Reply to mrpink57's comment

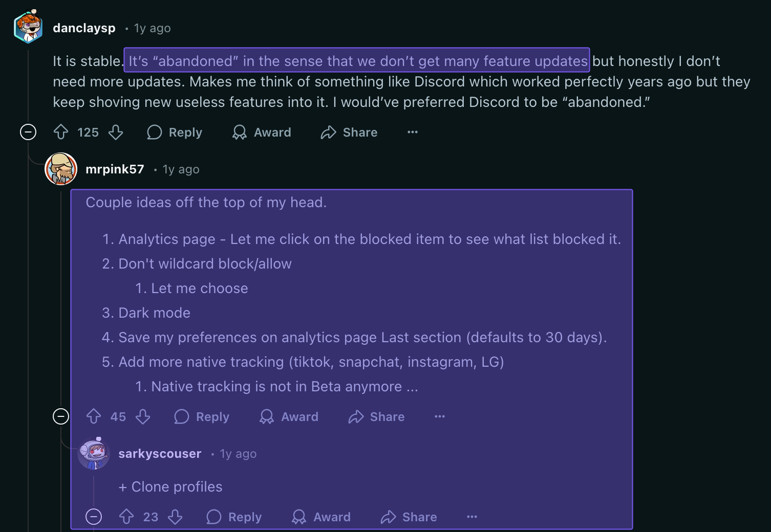click(202, 417)
